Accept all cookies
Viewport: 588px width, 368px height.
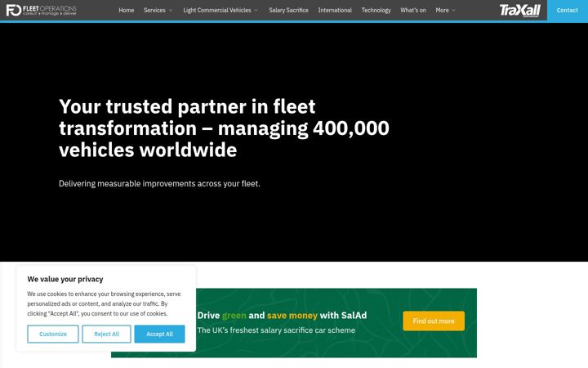[x=159, y=334]
